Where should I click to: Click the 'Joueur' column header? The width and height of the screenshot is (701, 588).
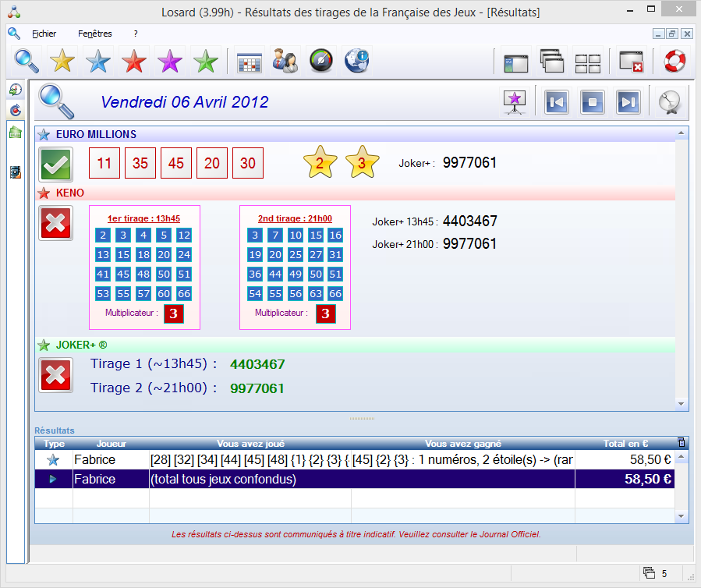coord(112,444)
